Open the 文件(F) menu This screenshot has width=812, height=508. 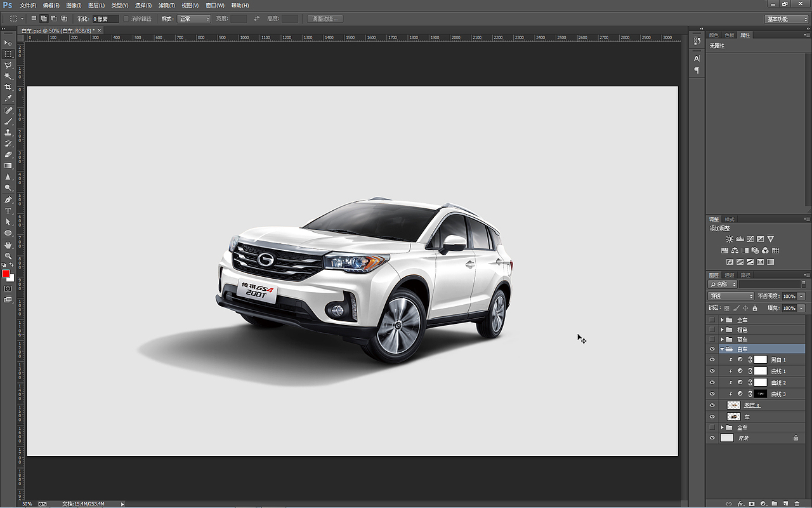(28, 5)
